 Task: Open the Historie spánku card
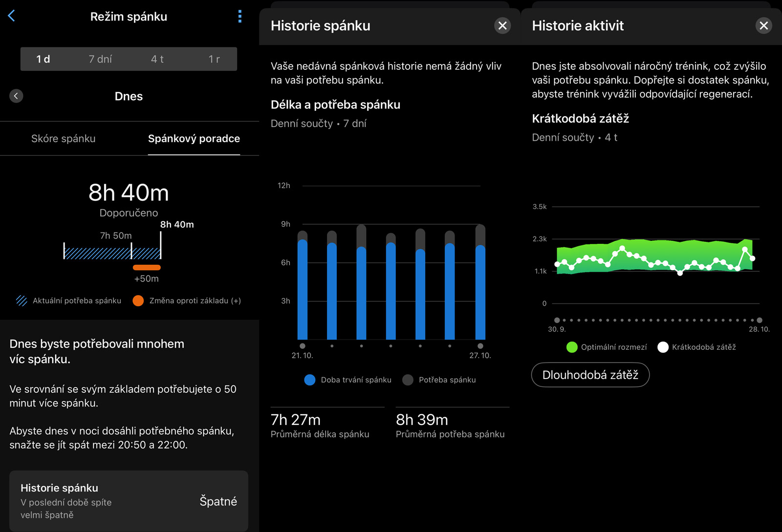click(x=129, y=501)
